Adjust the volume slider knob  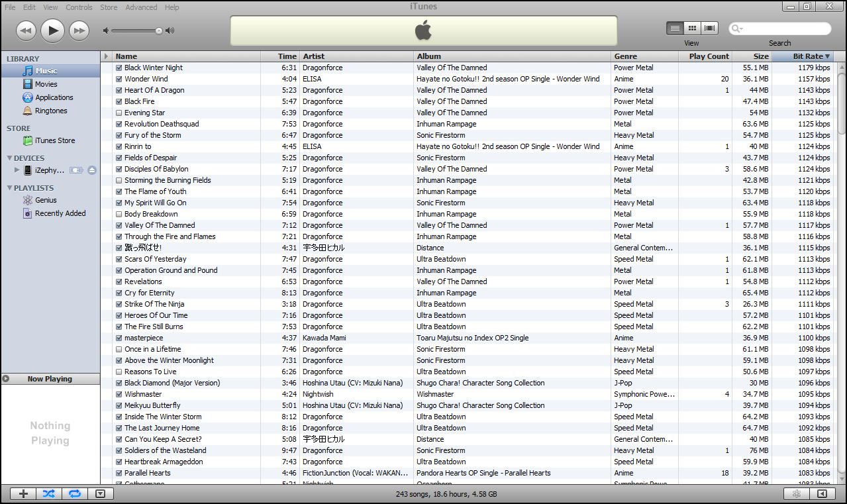(x=159, y=30)
